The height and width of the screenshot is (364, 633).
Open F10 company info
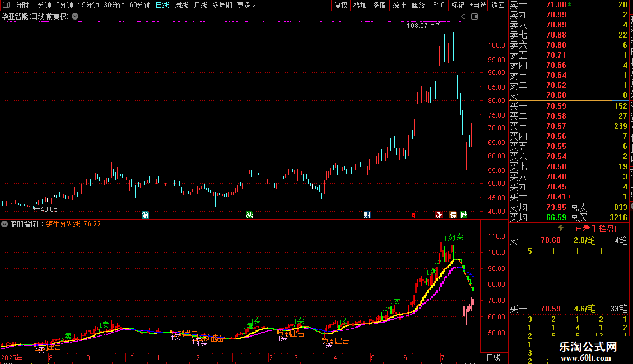click(x=439, y=5)
